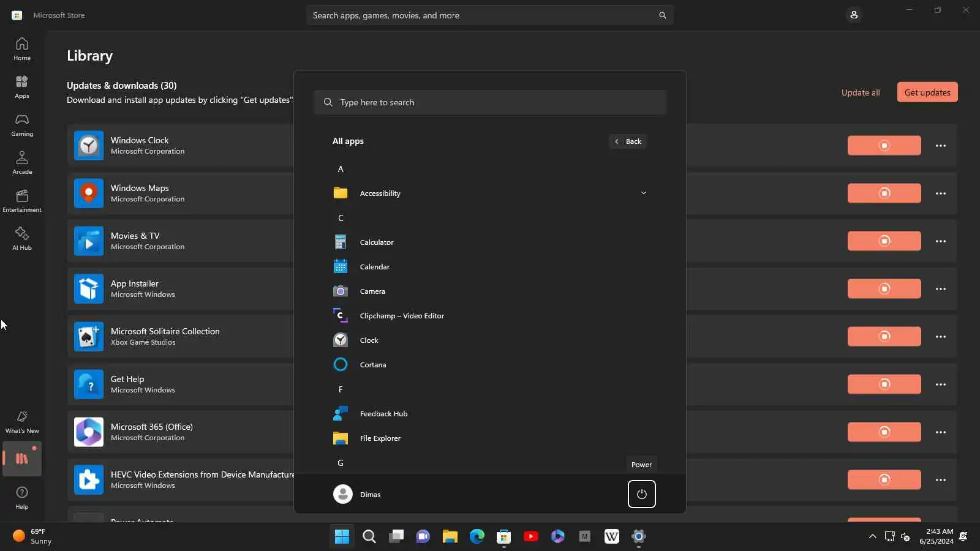This screenshot has width=980, height=551.
Task: Stop the Windows Clock download
Action: coord(884,146)
